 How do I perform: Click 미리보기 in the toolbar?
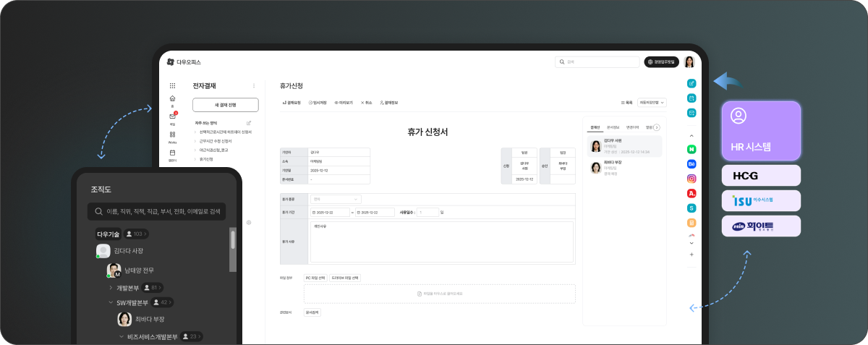coord(344,103)
